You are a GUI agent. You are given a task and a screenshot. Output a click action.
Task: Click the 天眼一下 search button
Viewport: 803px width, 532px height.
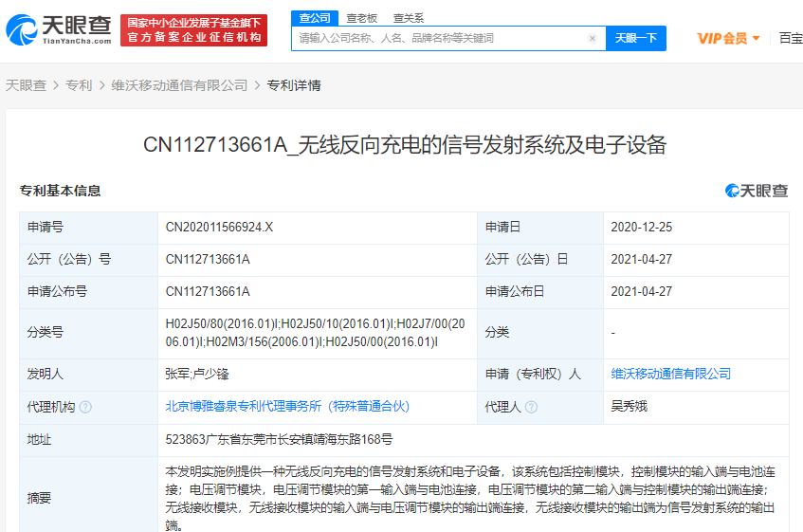coord(636,38)
